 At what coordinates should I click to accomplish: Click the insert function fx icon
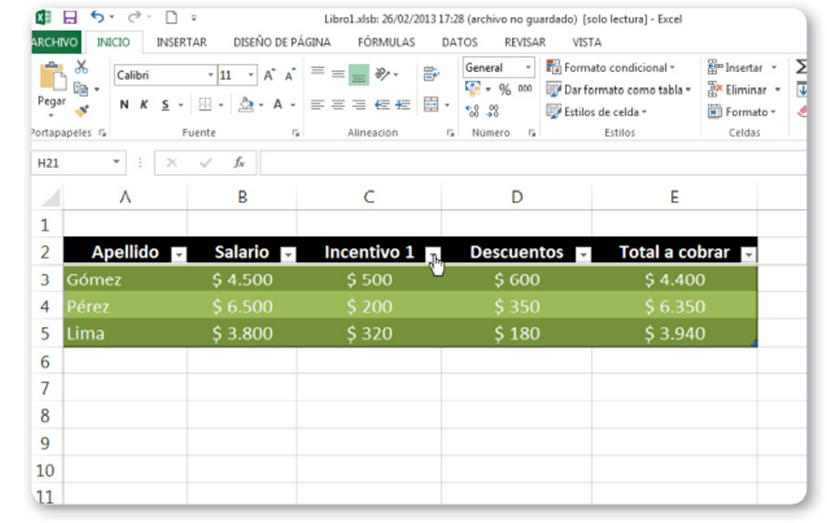[x=239, y=162]
